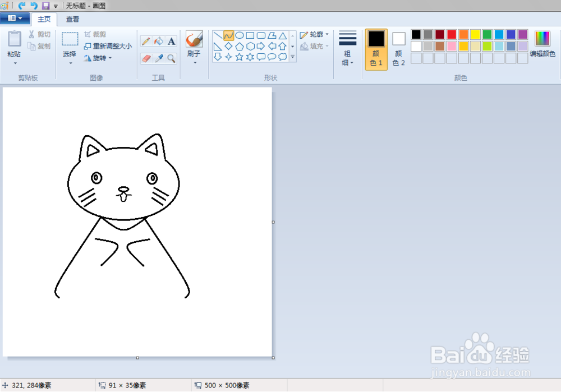
Task: Choose the Right arrow shape
Action: pyautogui.click(x=261, y=46)
